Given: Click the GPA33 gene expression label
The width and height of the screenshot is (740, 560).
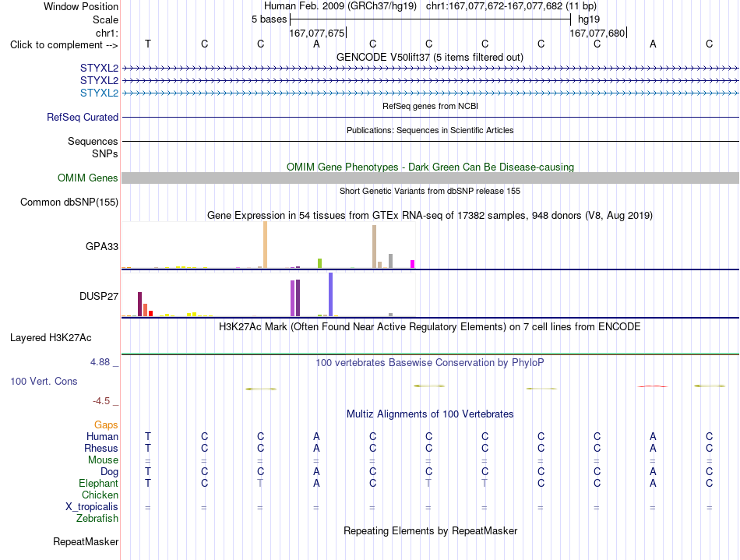Looking at the screenshot, I should (x=102, y=246).
